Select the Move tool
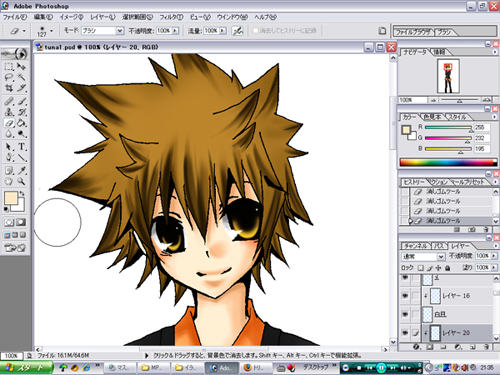The height and width of the screenshot is (375, 500). click(21, 67)
